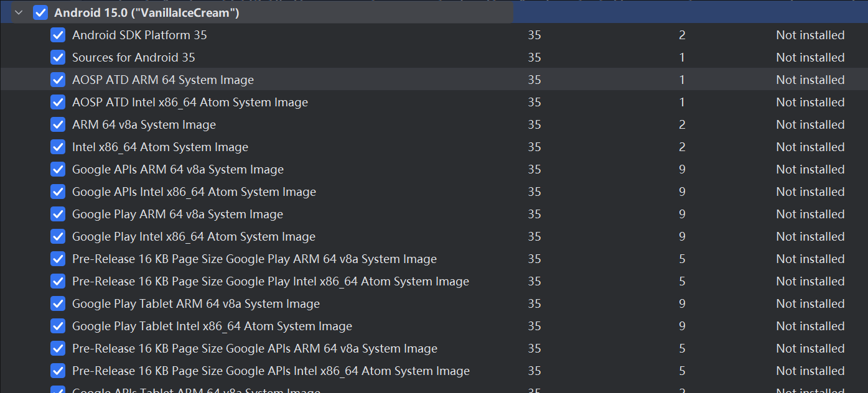Select 'Pre-Release 16 KB Page Size Google APIs ARM' label
868x393 pixels.
coord(254,348)
